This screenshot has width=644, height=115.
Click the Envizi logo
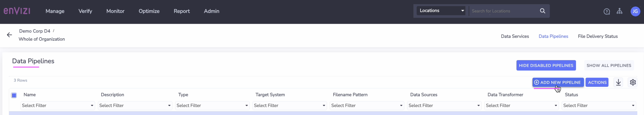coord(17,11)
